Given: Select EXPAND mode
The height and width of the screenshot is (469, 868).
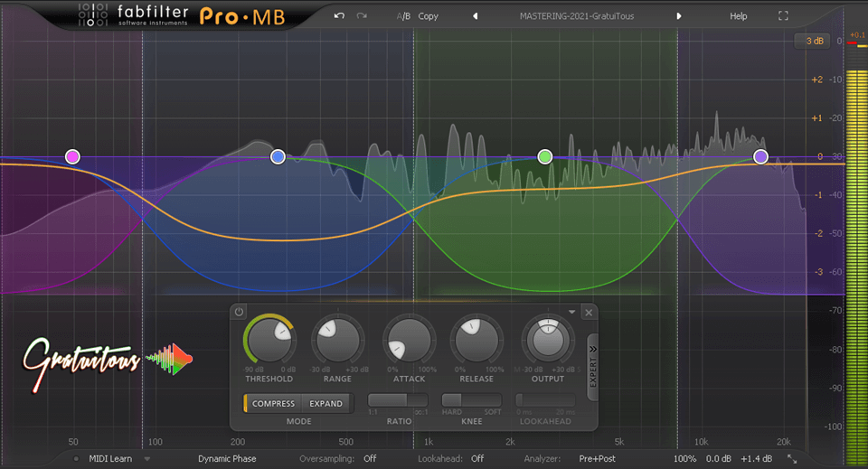Looking at the screenshot, I should [x=325, y=404].
